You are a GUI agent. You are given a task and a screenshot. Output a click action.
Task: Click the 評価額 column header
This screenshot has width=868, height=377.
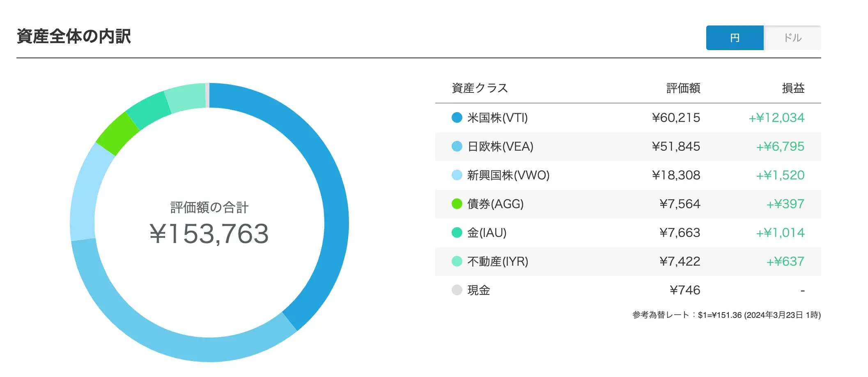click(683, 88)
